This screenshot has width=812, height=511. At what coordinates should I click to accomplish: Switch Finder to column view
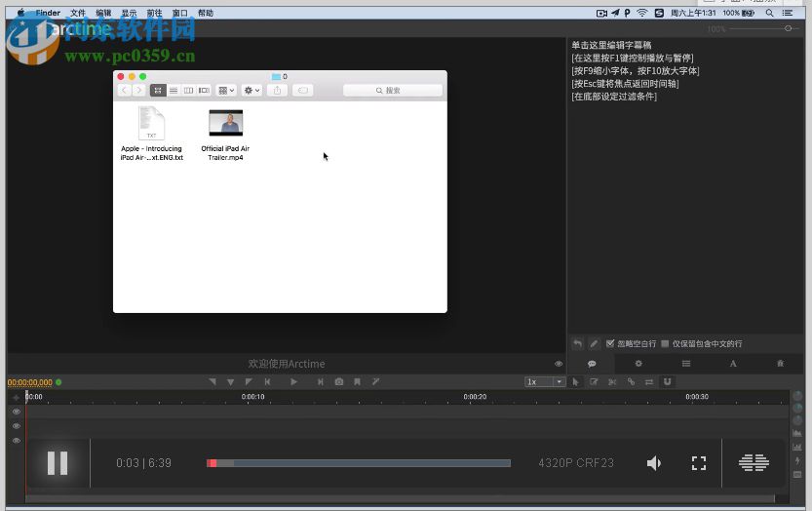coord(188,90)
